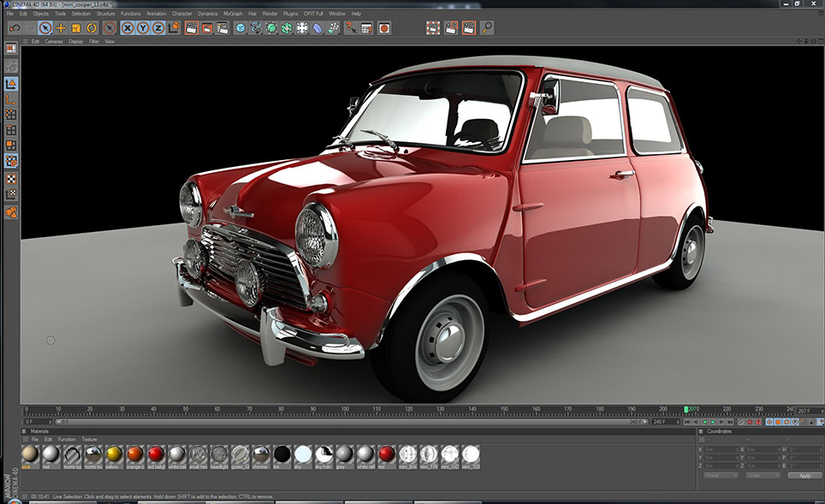825x504 pixels.
Task: Open the World coordinate system dropdown
Action: (720, 475)
